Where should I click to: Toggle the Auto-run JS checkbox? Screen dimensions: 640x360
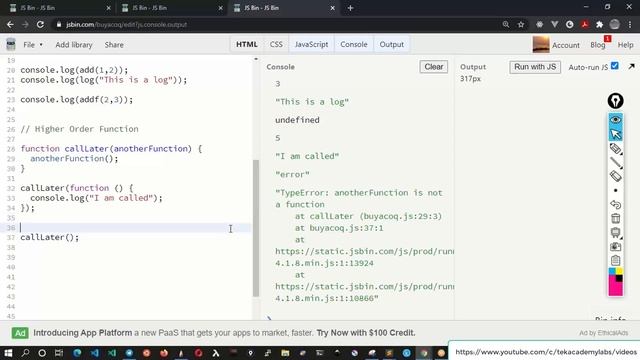[x=615, y=66]
